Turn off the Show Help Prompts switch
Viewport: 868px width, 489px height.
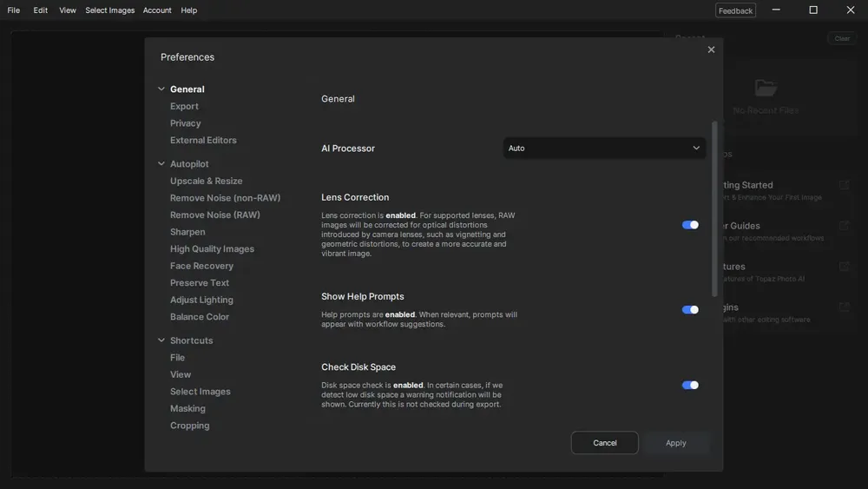pyautogui.click(x=690, y=310)
